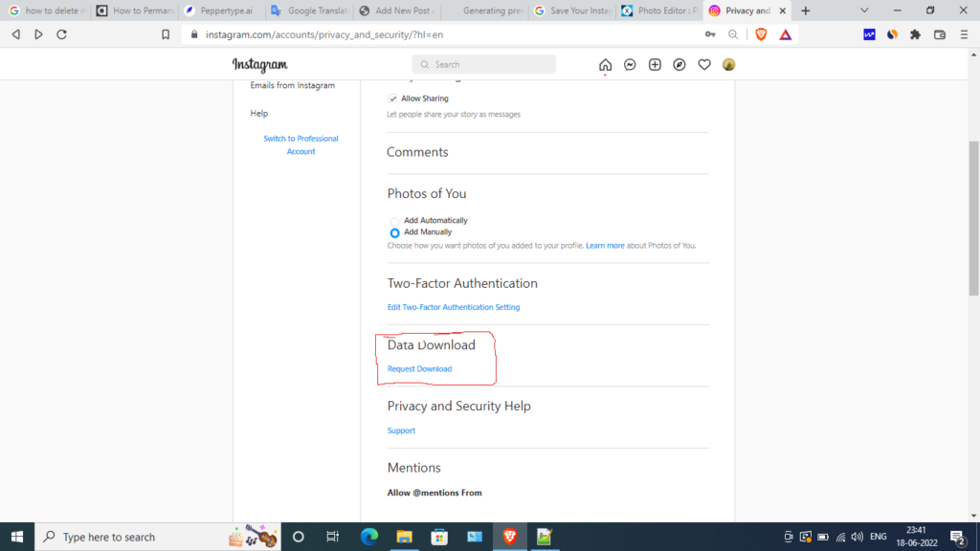The image size is (980, 551).
Task: Open taskbar clock and date
Action: click(916, 537)
